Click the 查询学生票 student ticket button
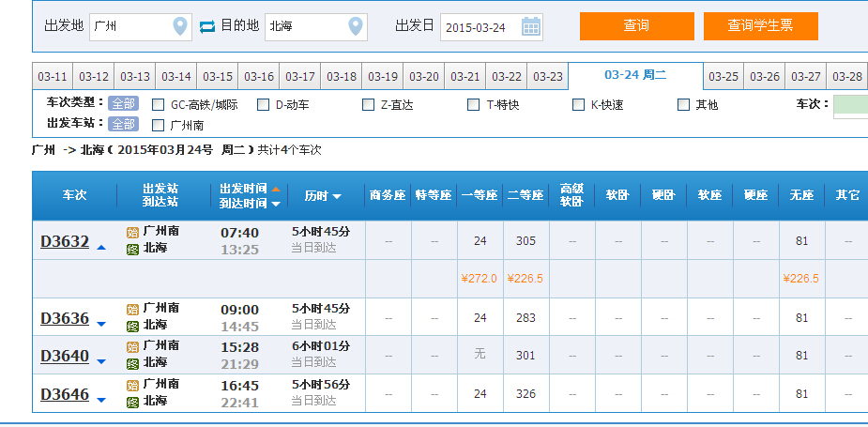 pos(761,26)
